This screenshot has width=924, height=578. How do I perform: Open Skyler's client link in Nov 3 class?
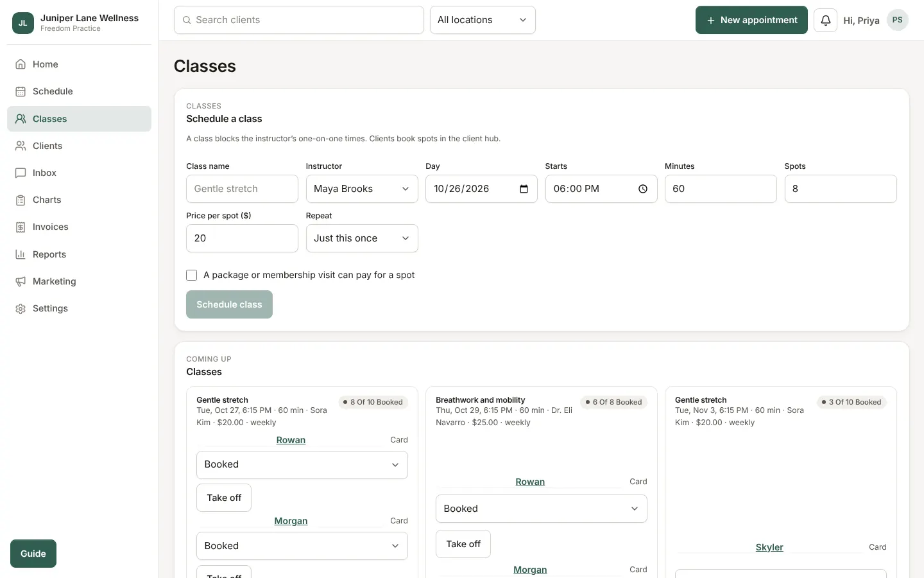click(x=769, y=547)
